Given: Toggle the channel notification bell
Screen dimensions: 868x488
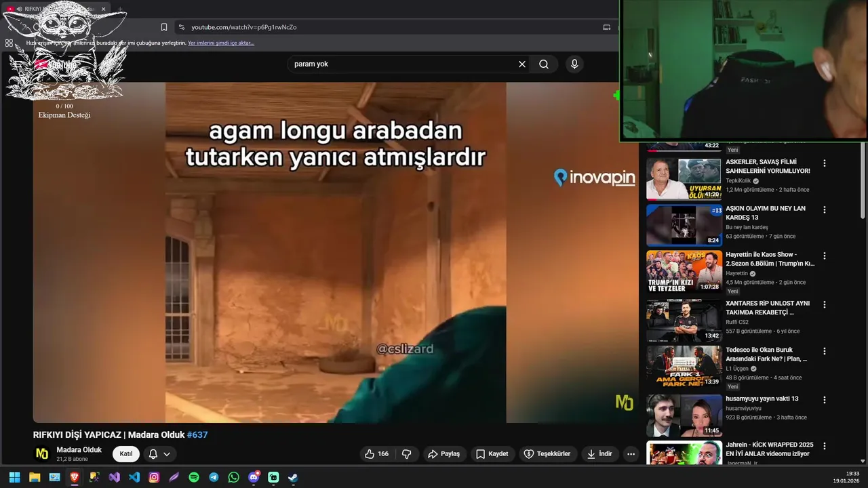Looking at the screenshot, I should [153, 454].
